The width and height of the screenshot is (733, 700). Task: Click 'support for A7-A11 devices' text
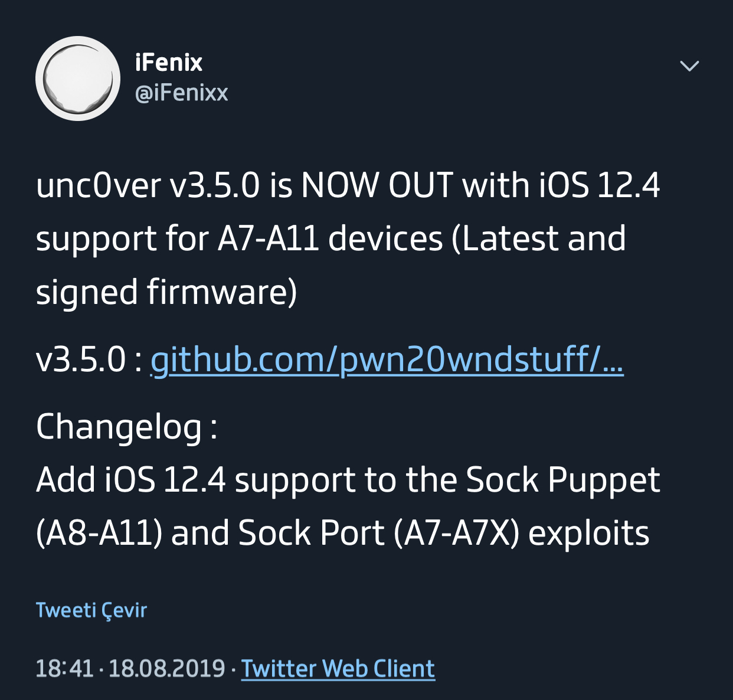click(x=239, y=239)
